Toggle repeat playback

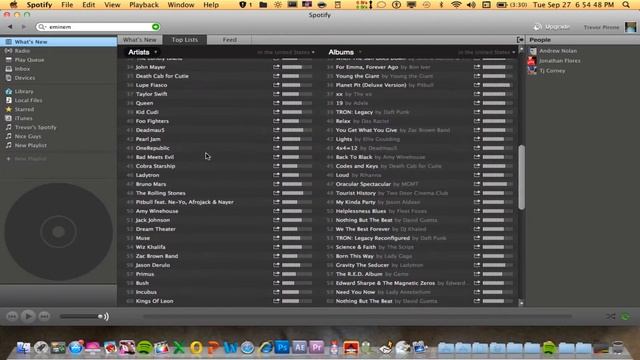[x=625, y=316]
